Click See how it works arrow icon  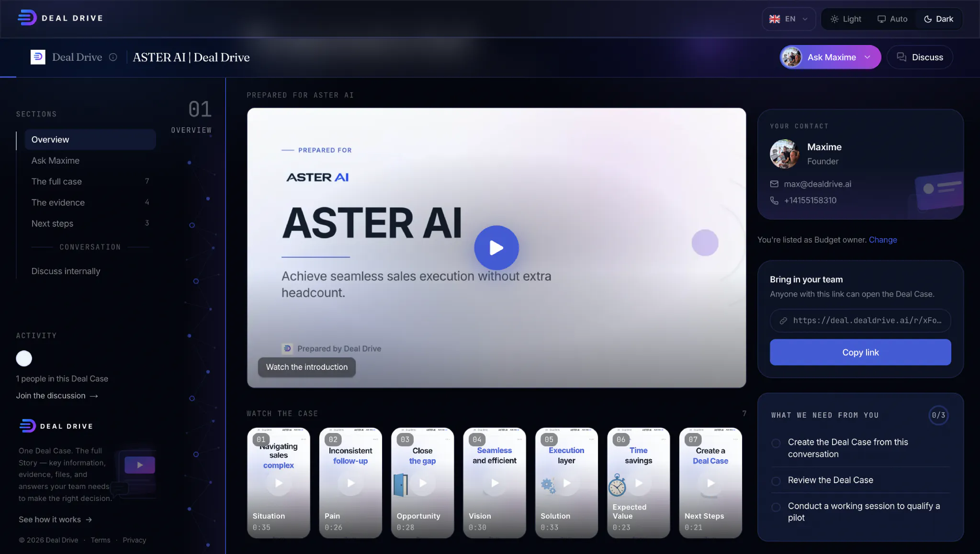click(89, 520)
